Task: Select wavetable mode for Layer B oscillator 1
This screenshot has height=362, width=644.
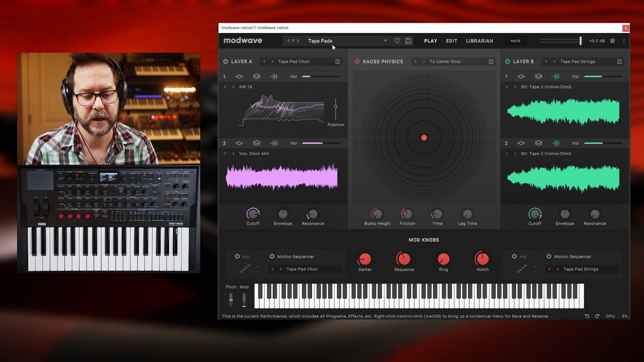Action: (521, 76)
